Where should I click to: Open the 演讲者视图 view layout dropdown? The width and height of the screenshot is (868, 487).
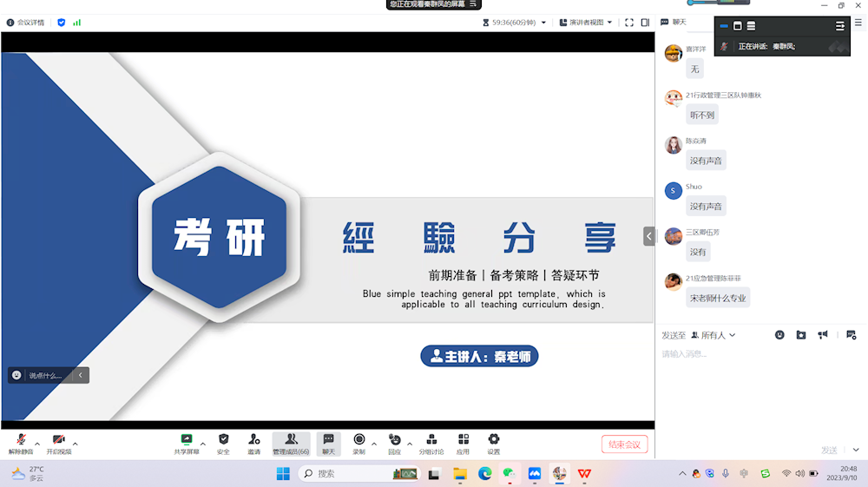point(586,23)
